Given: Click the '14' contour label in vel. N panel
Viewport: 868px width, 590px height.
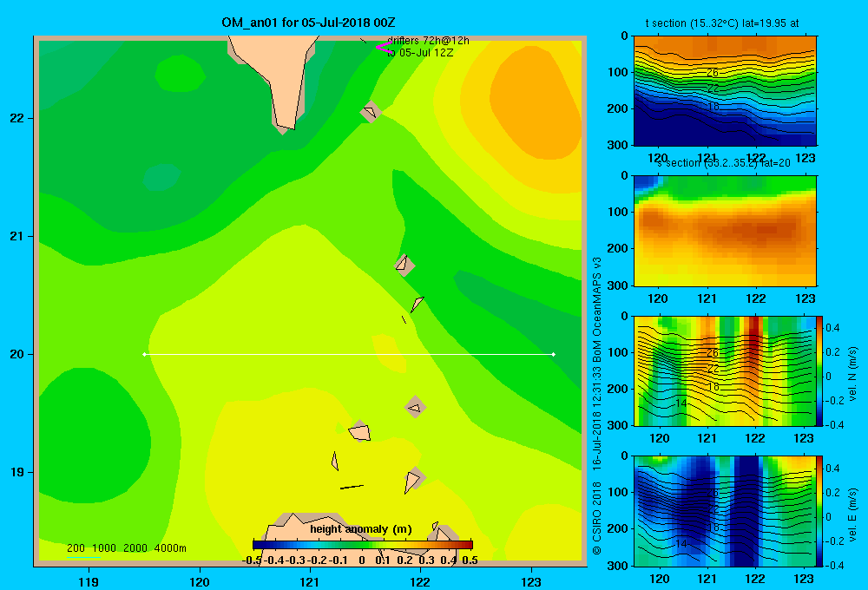Looking at the screenshot, I should (681, 403).
